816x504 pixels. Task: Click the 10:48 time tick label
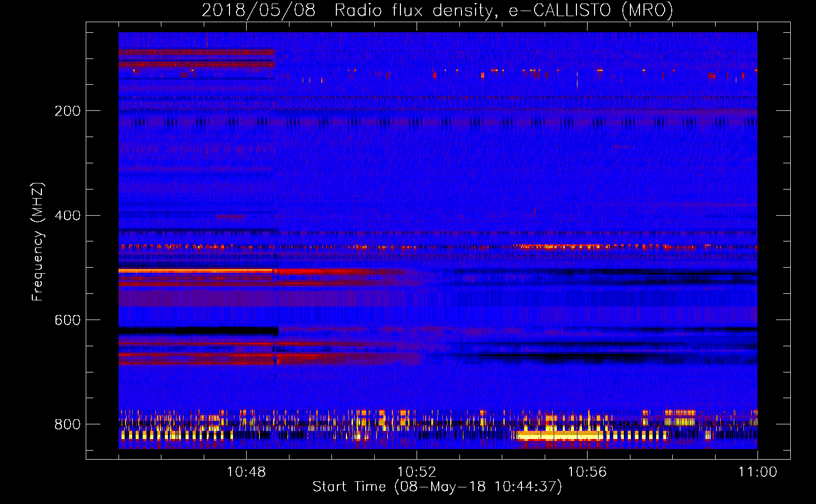[x=246, y=472]
